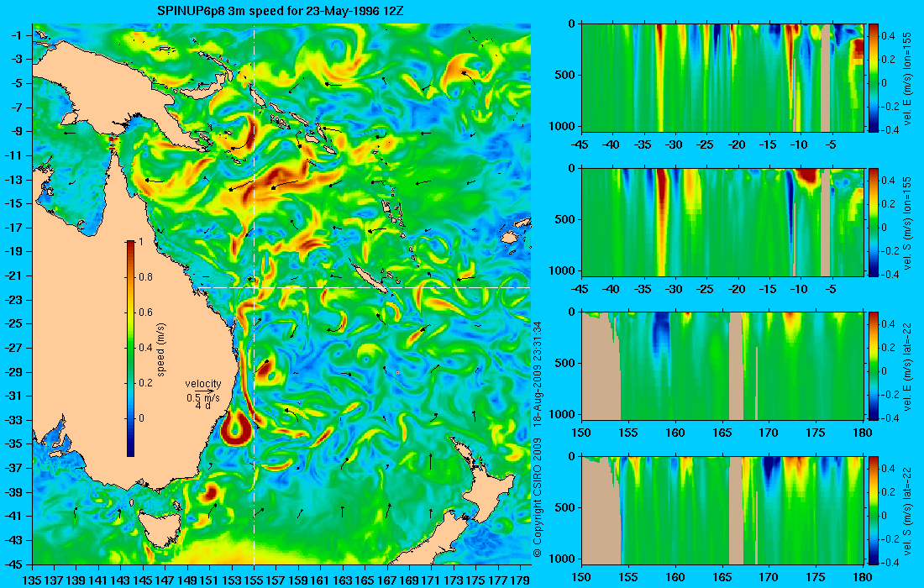Click longitude tick '179' on main map axis
The image size is (924, 588).
point(520,581)
